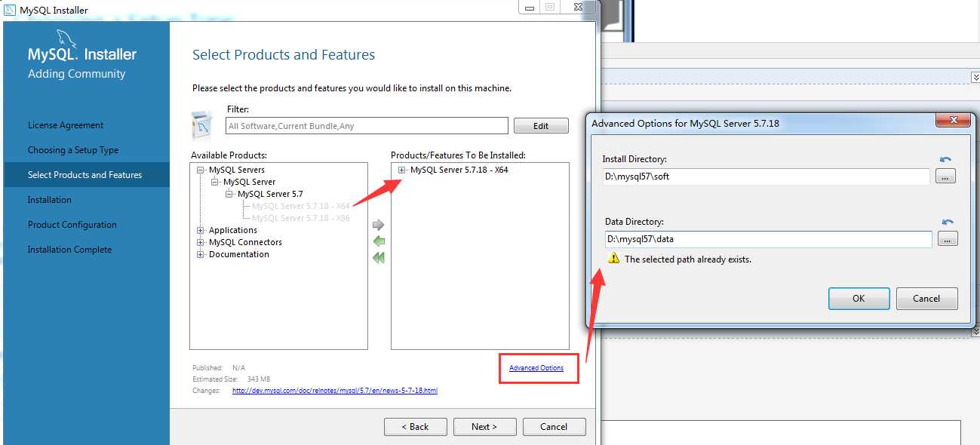This screenshot has width=980, height=445.
Task: Collapse the MySQL Servers tree node
Action: (201, 170)
